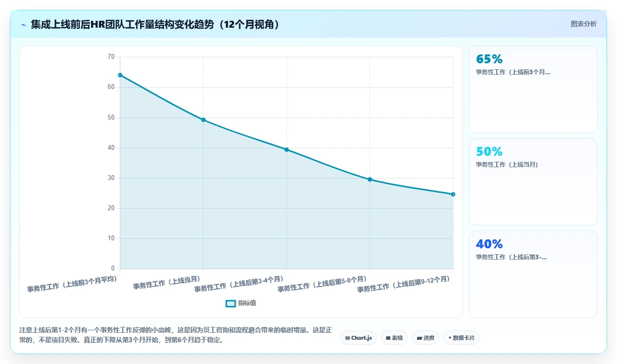Click axis label 事务性工作（上线当月）

point(167,283)
